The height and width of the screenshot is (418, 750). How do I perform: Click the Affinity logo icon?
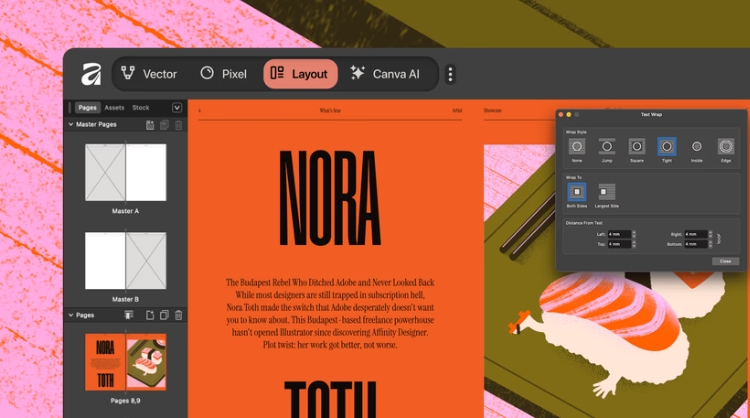[91, 74]
